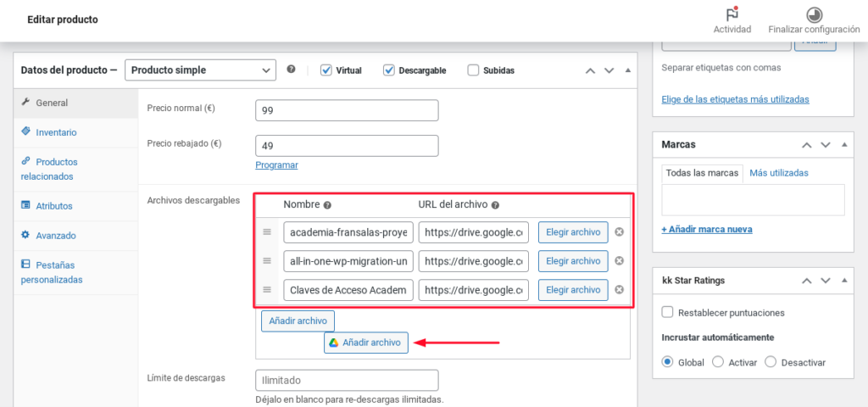Open the Producto simple type dropdown
This screenshot has height=407, width=868.
[200, 70]
